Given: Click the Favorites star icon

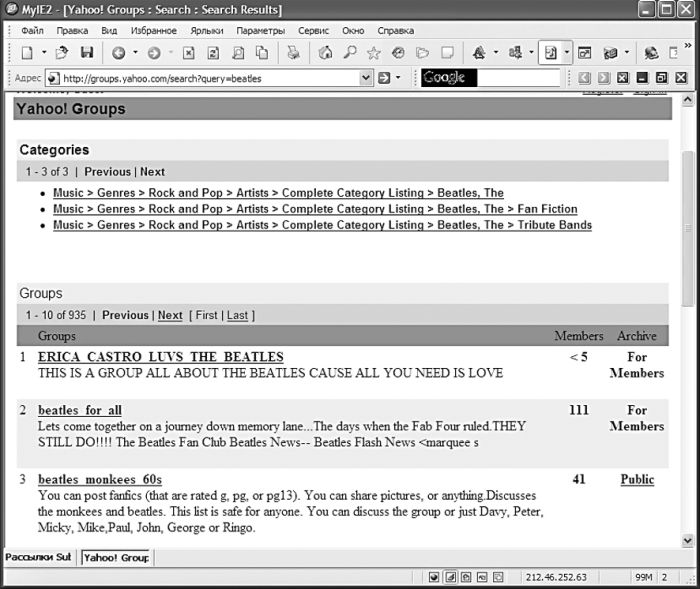Looking at the screenshot, I should [373, 53].
